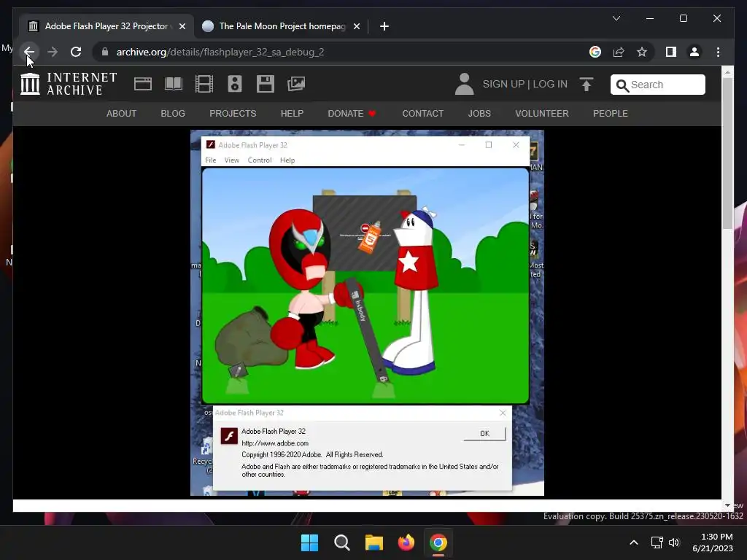Click the scrollbar down arrow
Image resolution: width=747 pixels, height=560 pixels.
click(x=727, y=505)
